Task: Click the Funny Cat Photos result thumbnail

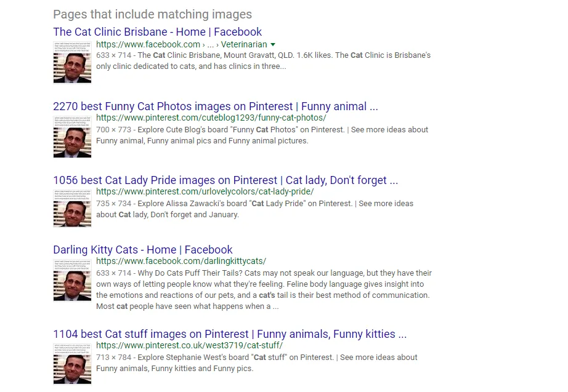Action: pyautogui.click(x=73, y=137)
